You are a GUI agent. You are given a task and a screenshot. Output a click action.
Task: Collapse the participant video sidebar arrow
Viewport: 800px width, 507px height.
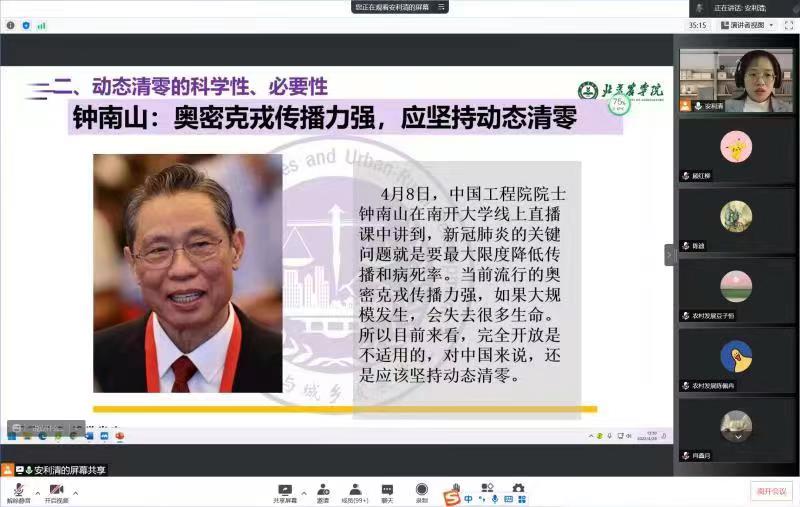(x=670, y=254)
